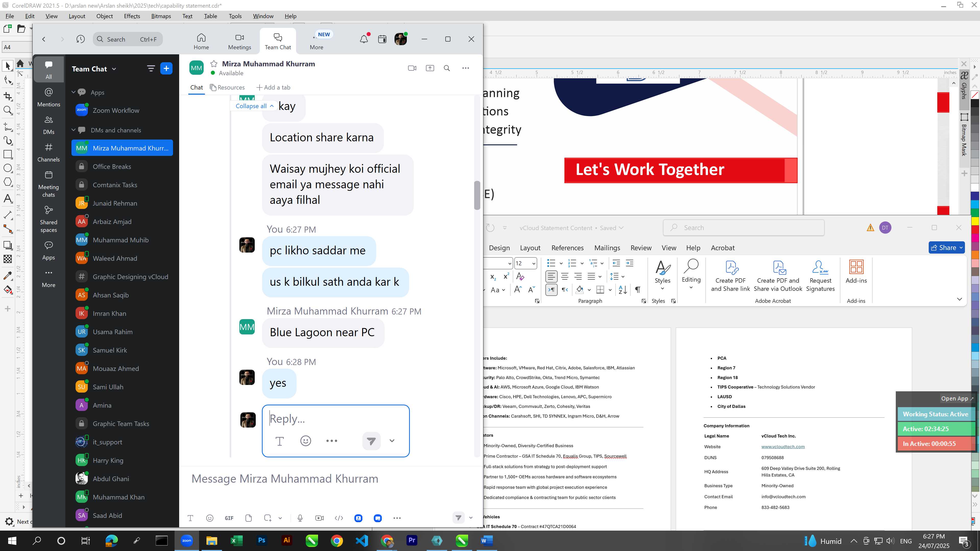Start a video call with Mirza Muhammad Khurram

point(412,68)
